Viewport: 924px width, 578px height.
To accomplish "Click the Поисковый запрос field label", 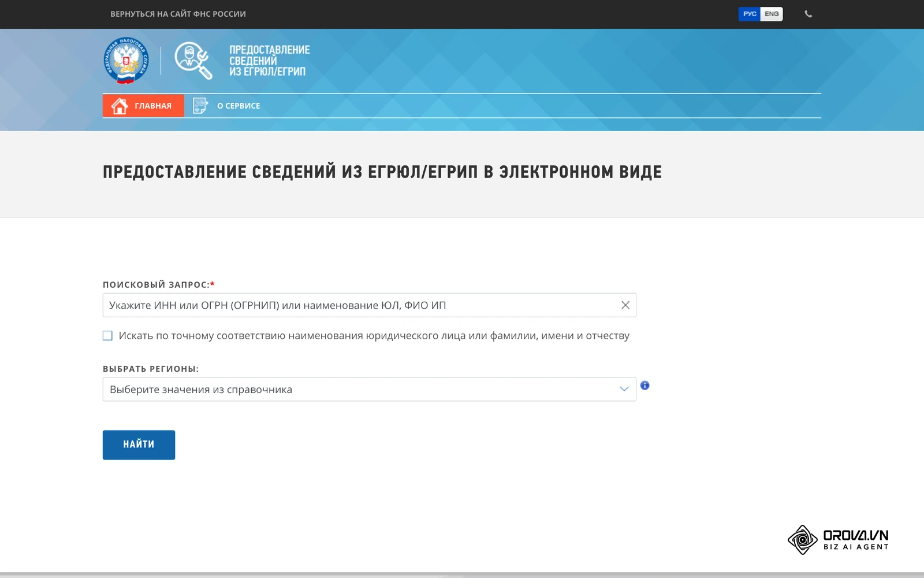I will tap(159, 284).
